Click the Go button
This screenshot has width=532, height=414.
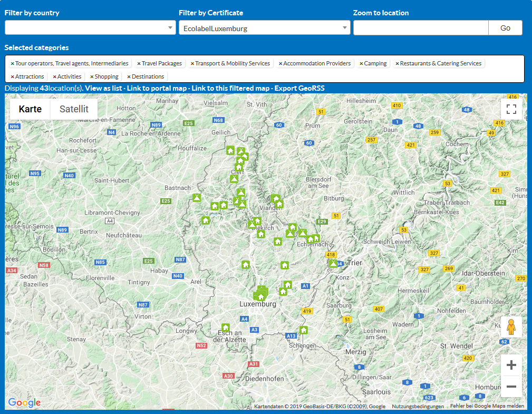(505, 27)
